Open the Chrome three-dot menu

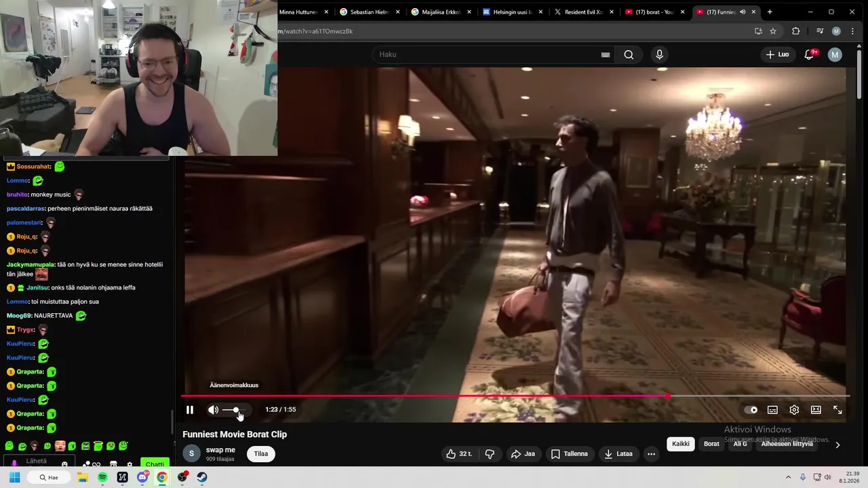click(x=852, y=31)
